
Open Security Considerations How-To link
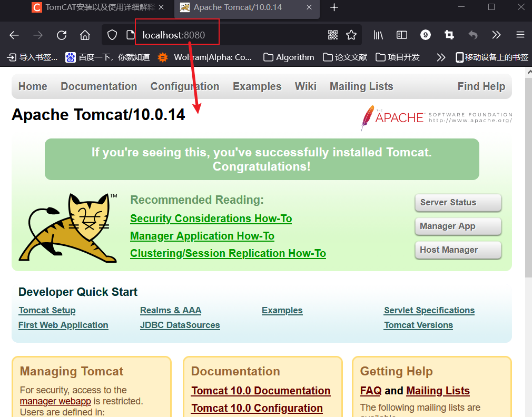pyautogui.click(x=211, y=219)
